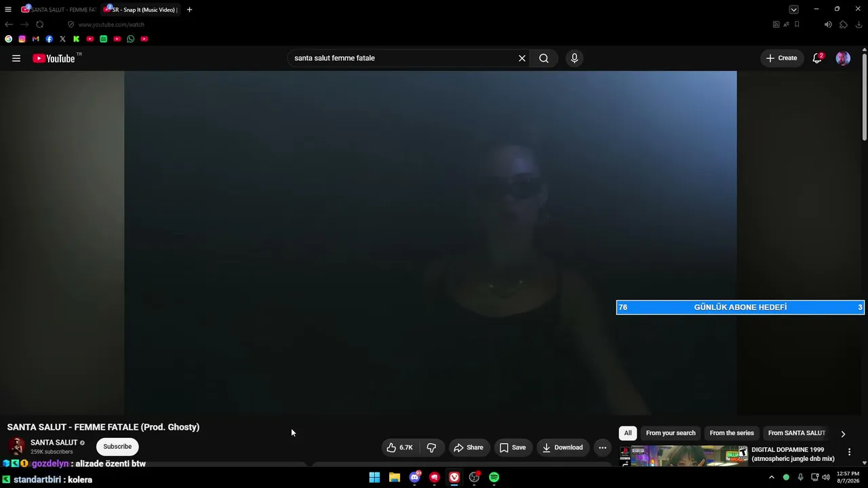Go back to previous page
Viewport: 868px width, 488px height.
coord(9,24)
